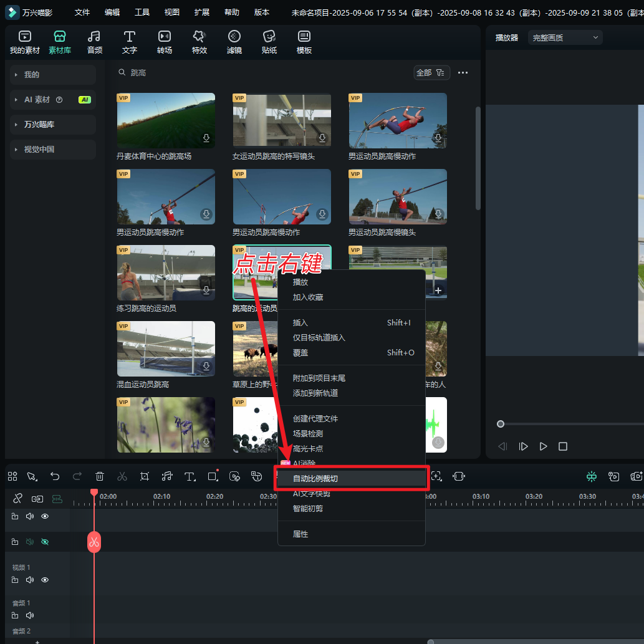This screenshot has width=644, height=644.
Task: Expand the 我的 category
Action: point(53,75)
